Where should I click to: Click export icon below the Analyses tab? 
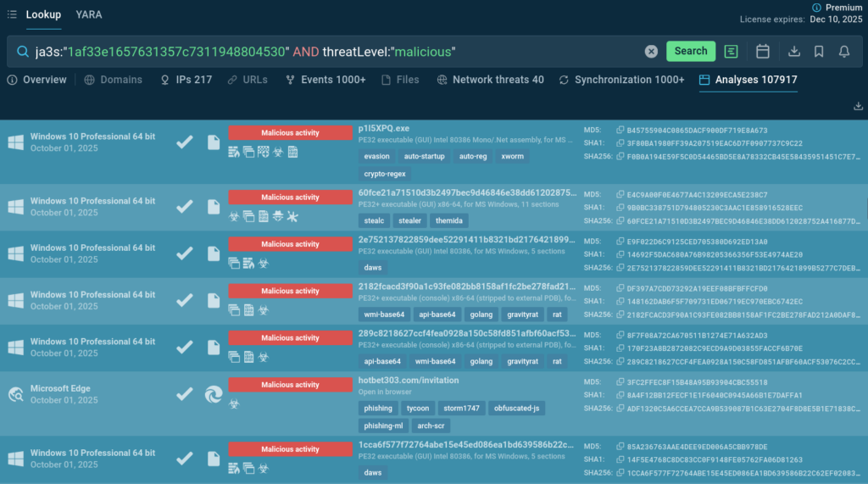[859, 106]
